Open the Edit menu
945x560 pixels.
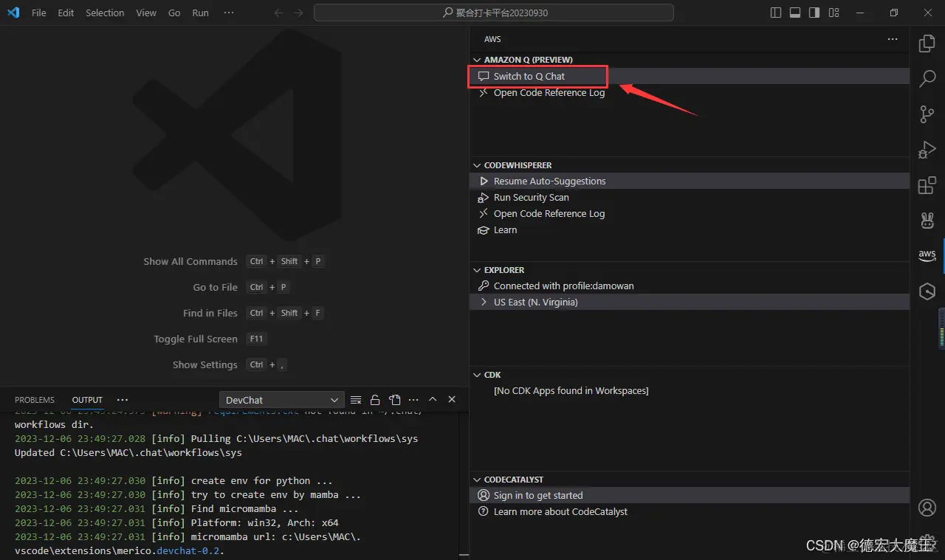click(x=66, y=13)
